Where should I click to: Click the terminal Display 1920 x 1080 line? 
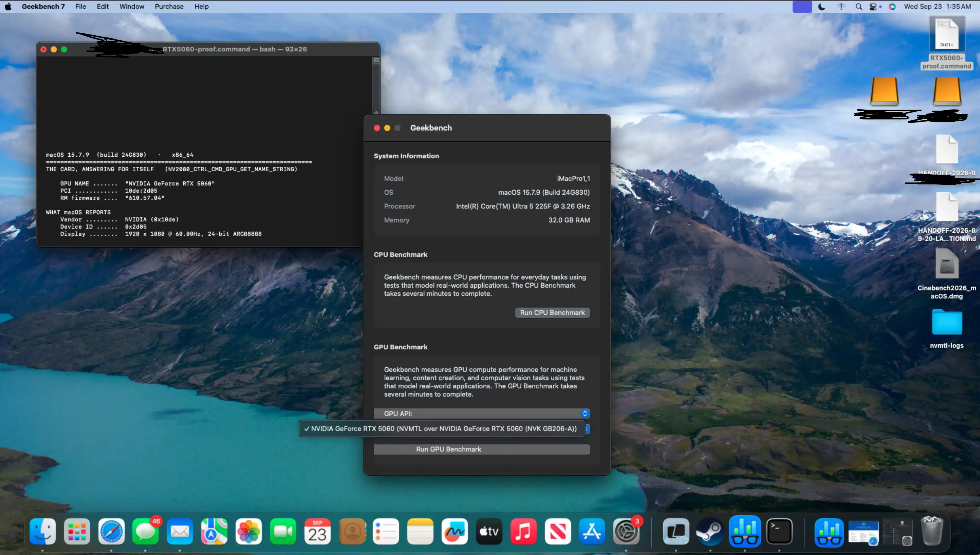[x=161, y=234]
